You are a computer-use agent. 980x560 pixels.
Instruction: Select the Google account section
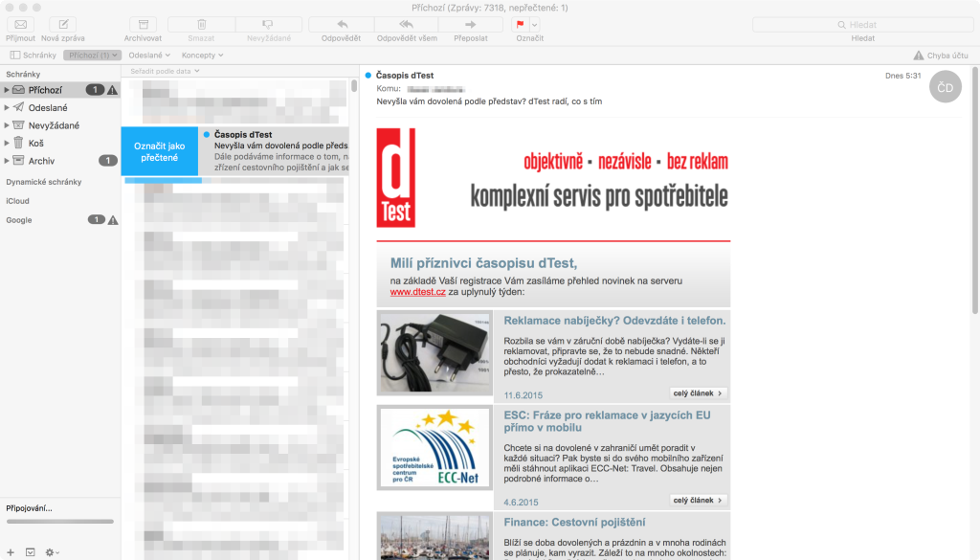(x=19, y=220)
